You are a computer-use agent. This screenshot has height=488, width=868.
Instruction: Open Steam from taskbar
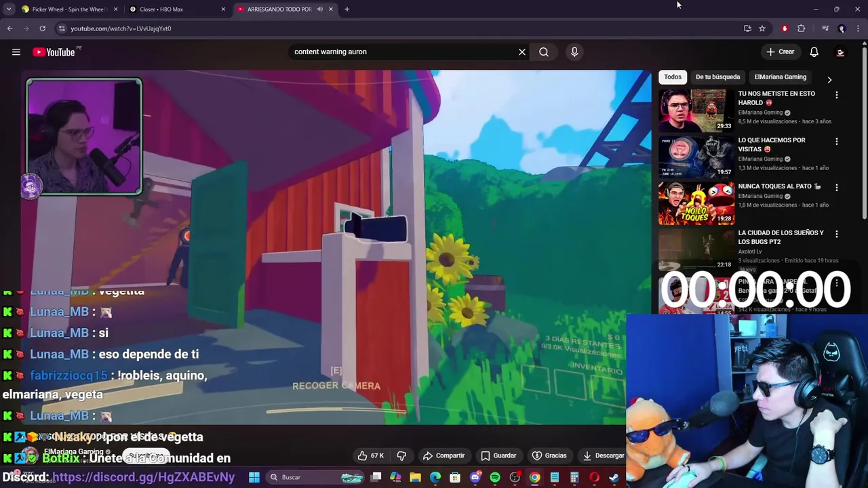[614, 477]
